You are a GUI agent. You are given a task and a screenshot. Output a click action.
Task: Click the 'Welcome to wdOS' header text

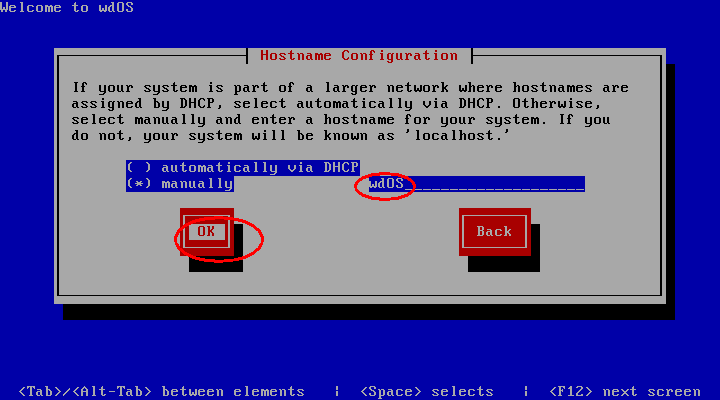[x=67, y=7]
